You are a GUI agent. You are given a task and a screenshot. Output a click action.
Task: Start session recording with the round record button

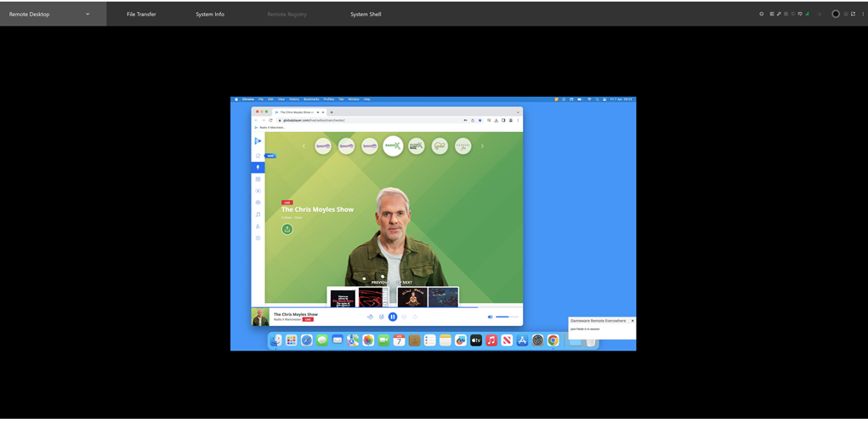pyautogui.click(x=836, y=14)
